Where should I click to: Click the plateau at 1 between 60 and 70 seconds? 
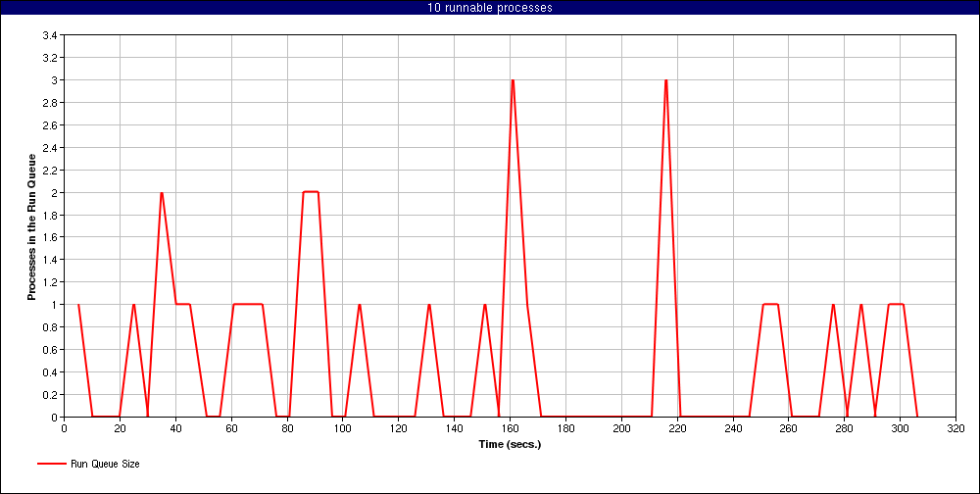coord(248,305)
